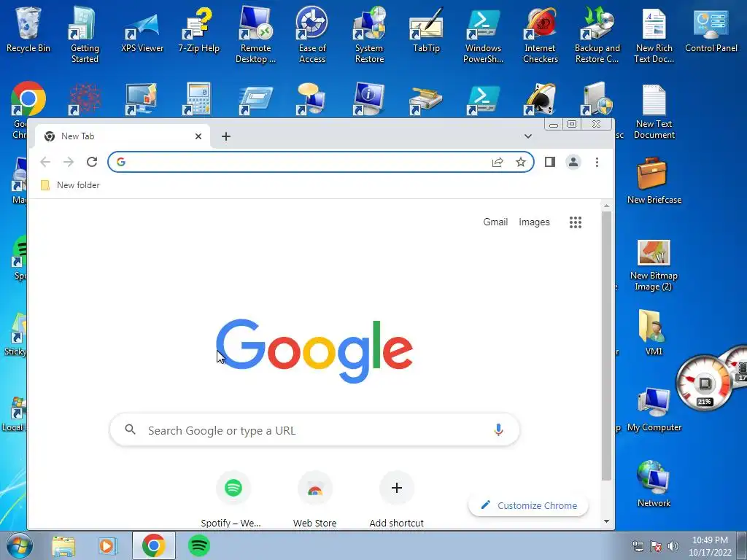Click the Chrome taskbar button
This screenshot has width=747, height=560.
pos(153,545)
